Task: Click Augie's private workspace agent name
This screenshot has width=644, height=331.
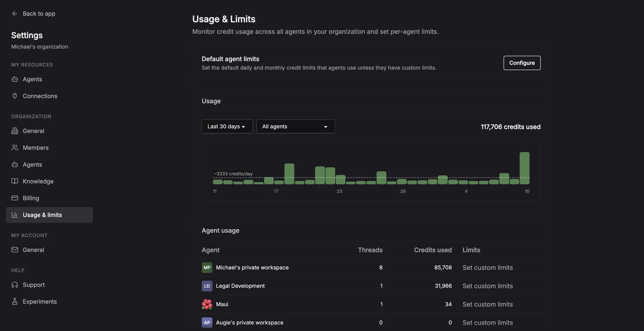Action: coord(250,323)
